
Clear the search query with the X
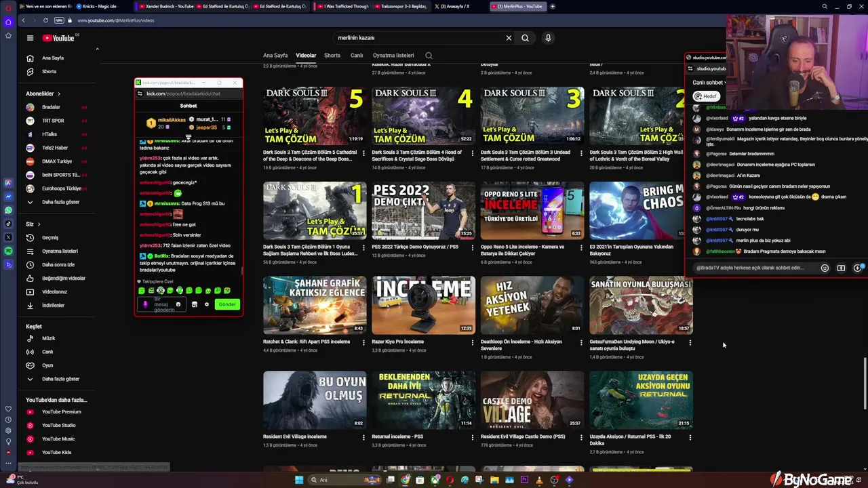point(509,38)
